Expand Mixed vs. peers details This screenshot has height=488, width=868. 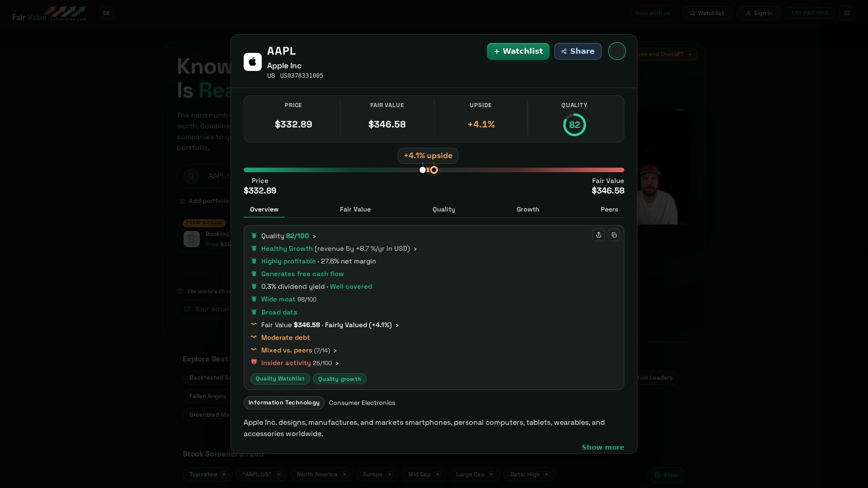pos(299,350)
